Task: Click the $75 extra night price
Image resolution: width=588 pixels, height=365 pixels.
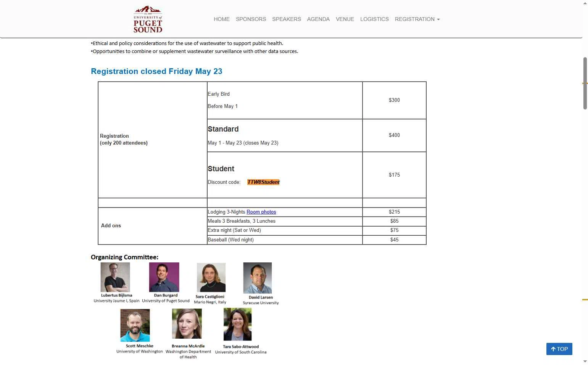Action: click(394, 230)
